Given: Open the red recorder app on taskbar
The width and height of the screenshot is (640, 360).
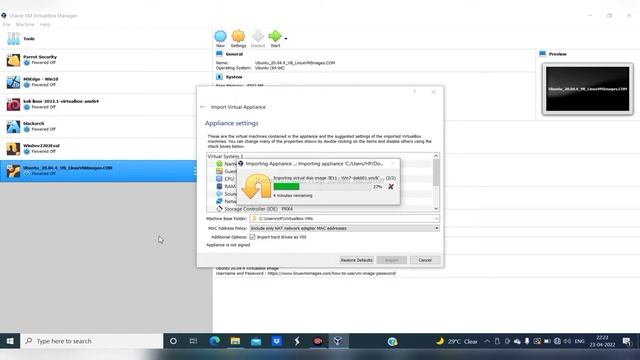Looking at the screenshot, I should point(318,341).
